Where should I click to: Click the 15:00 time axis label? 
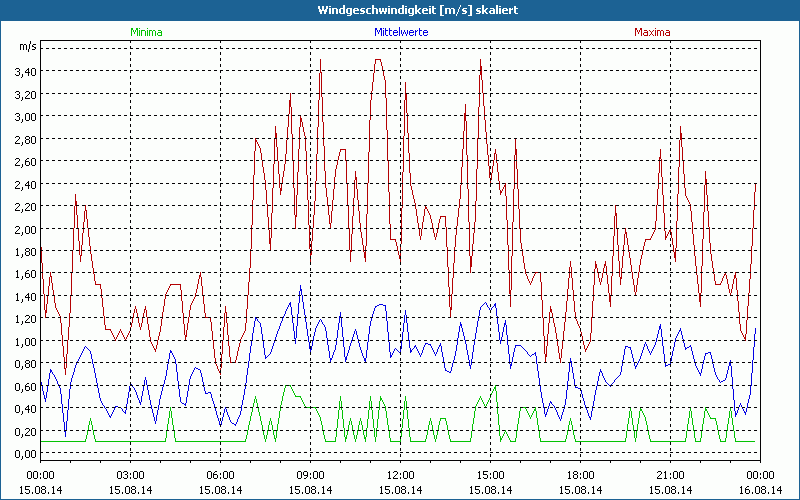(x=490, y=474)
